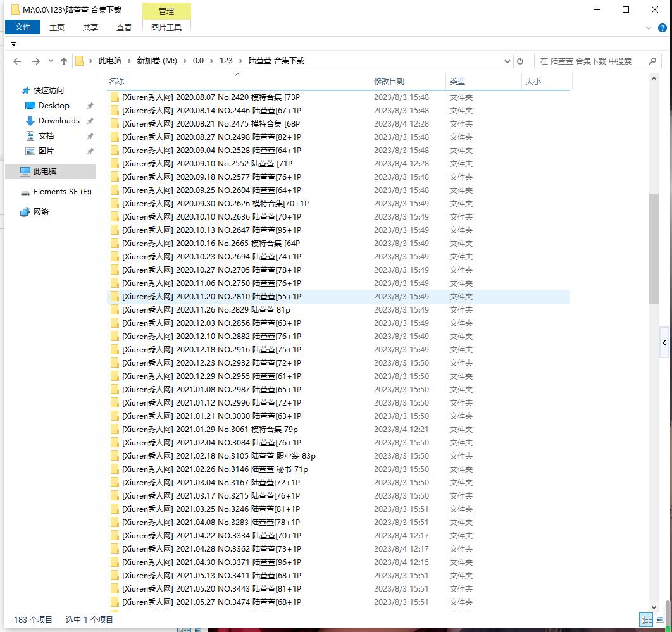Go up one folder level with the up arrow

[63, 61]
